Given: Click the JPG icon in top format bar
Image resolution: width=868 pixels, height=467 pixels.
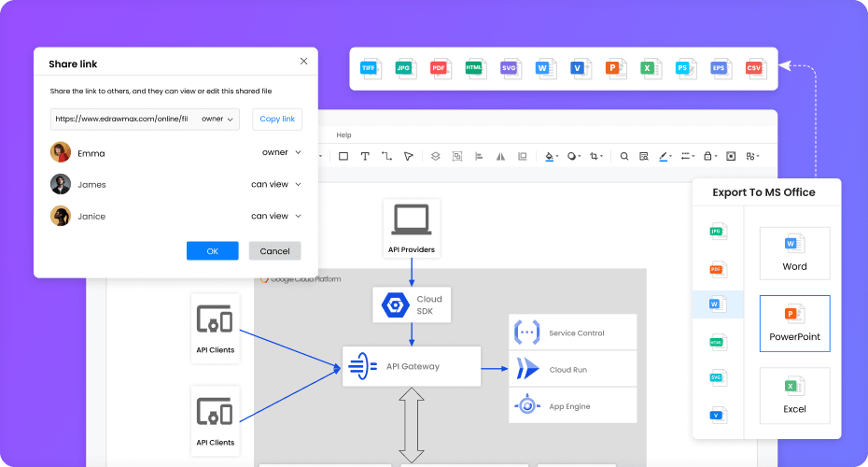Looking at the screenshot, I should point(406,69).
